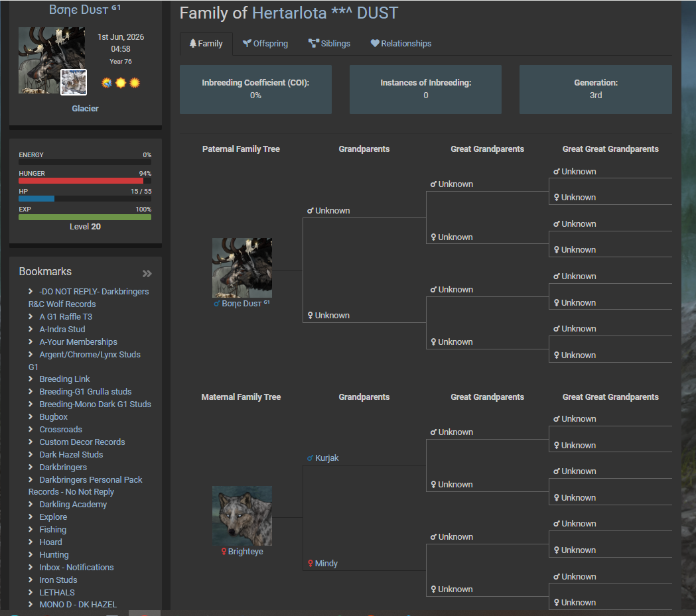
Task: Click the heart icon on Relationships tab
Action: pos(375,43)
